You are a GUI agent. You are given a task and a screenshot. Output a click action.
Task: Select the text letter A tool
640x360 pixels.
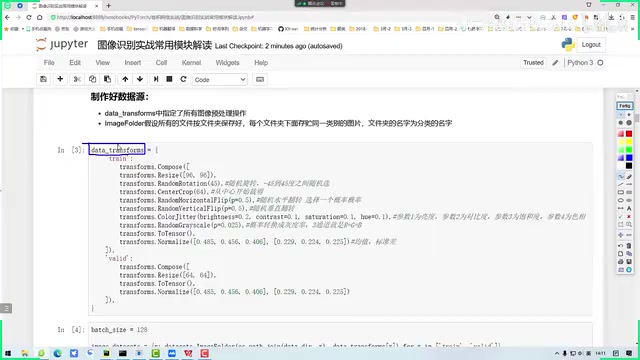coord(629,208)
